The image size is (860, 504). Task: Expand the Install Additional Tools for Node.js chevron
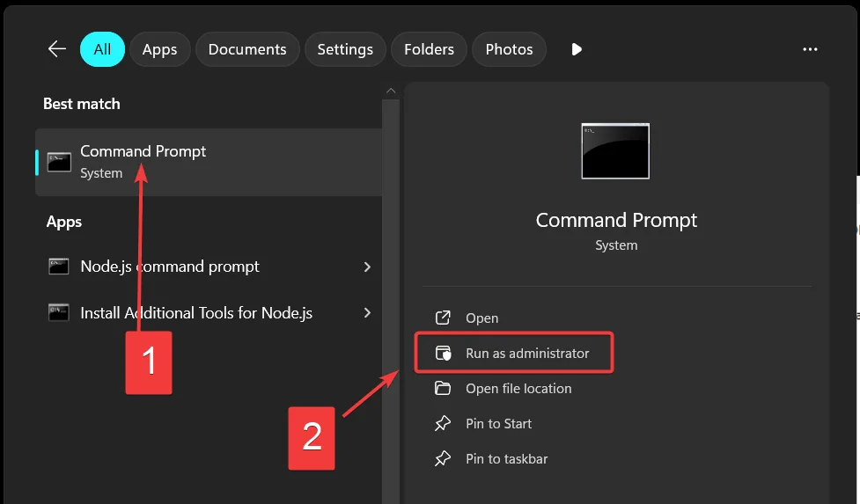click(x=367, y=313)
